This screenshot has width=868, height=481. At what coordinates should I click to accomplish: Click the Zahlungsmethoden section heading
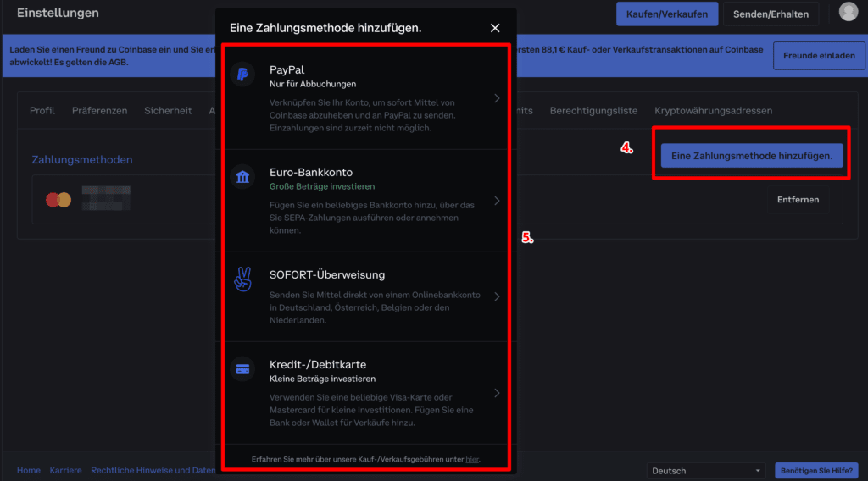pos(82,160)
